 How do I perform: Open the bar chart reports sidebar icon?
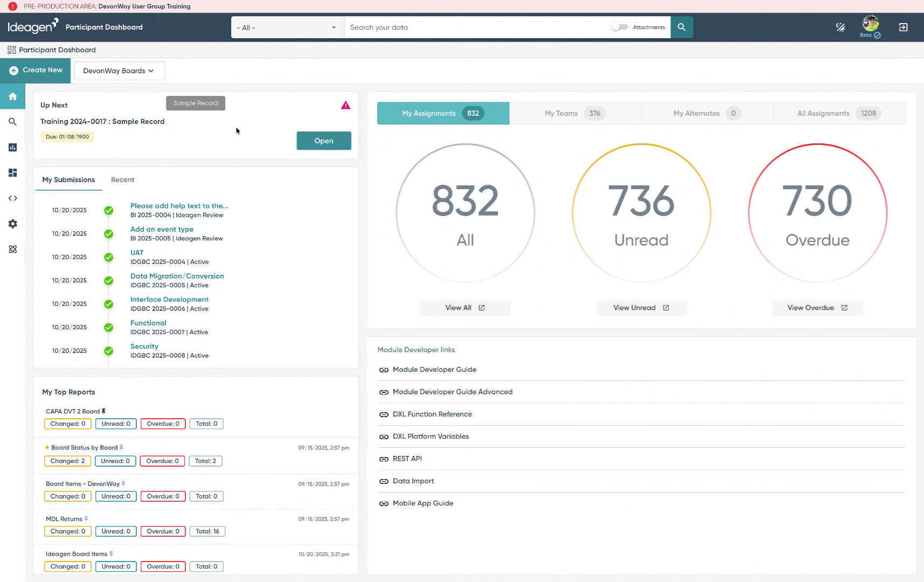coord(12,147)
